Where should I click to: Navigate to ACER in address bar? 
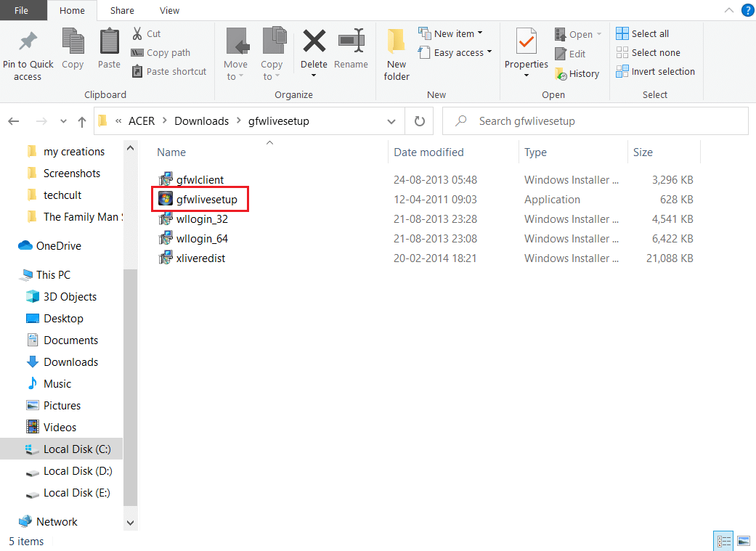[x=142, y=121]
